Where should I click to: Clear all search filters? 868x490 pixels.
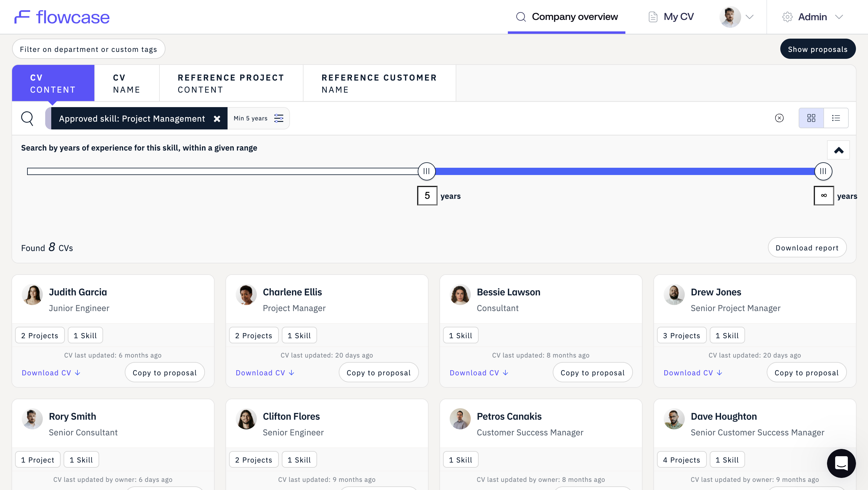779,118
